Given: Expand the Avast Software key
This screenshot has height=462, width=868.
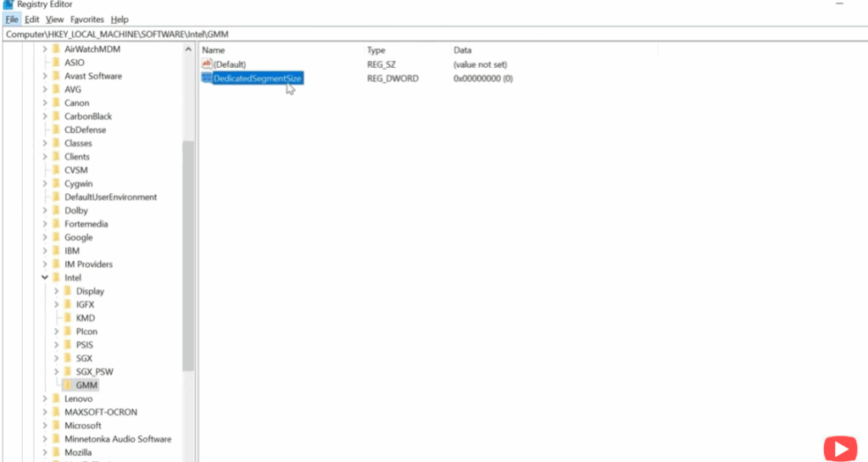Looking at the screenshot, I should coord(45,75).
